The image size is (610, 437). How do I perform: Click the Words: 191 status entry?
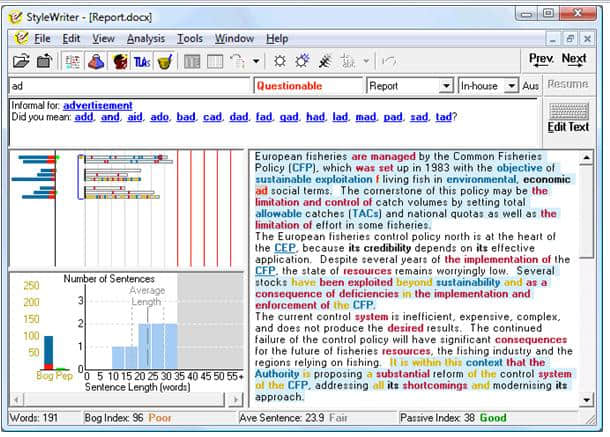pyautogui.click(x=34, y=418)
